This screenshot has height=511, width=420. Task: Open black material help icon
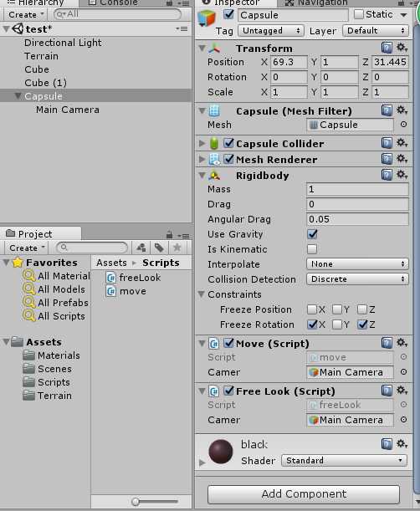click(x=387, y=444)
